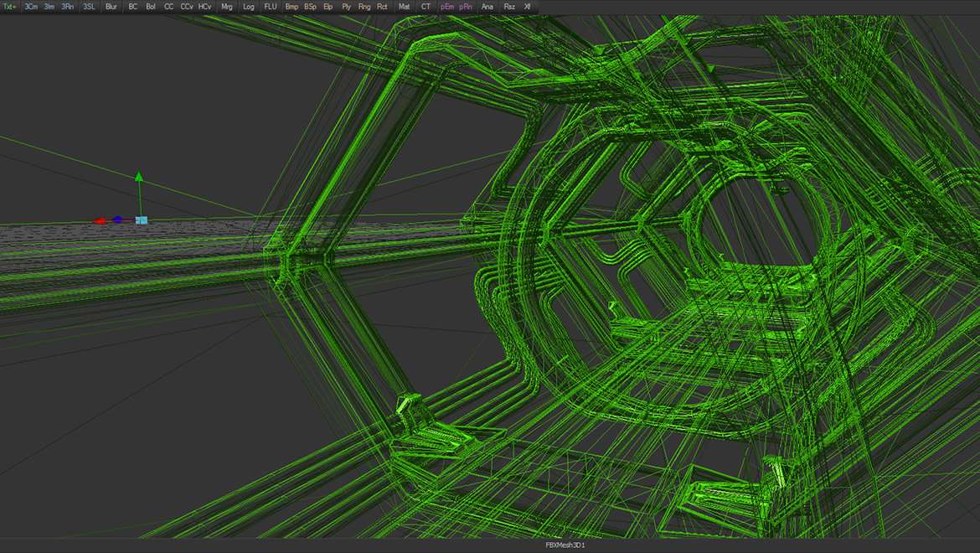Click the Rct toolbar button
Image resolution: width=980 pixels, height=553 pixels.
[382, 7]
